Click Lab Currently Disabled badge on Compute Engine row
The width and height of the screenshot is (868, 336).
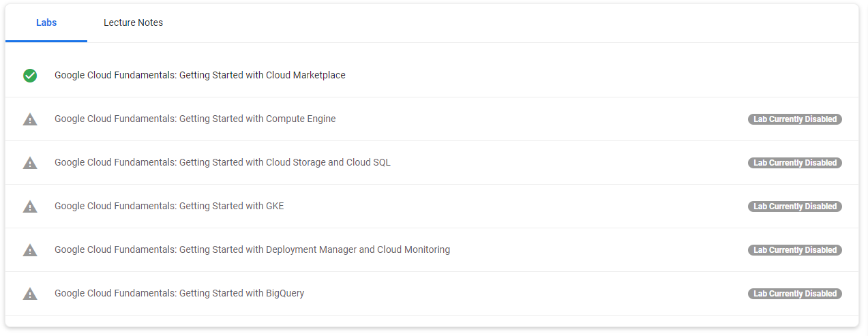pyautogui.click(x=795, y=119)
